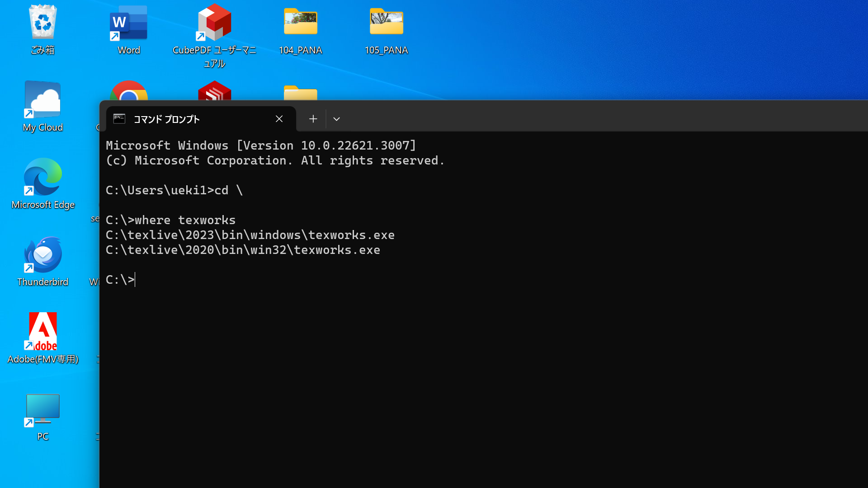Click the command prompt icon in the tab
The image size is (868, 488).
click(119, 119)
